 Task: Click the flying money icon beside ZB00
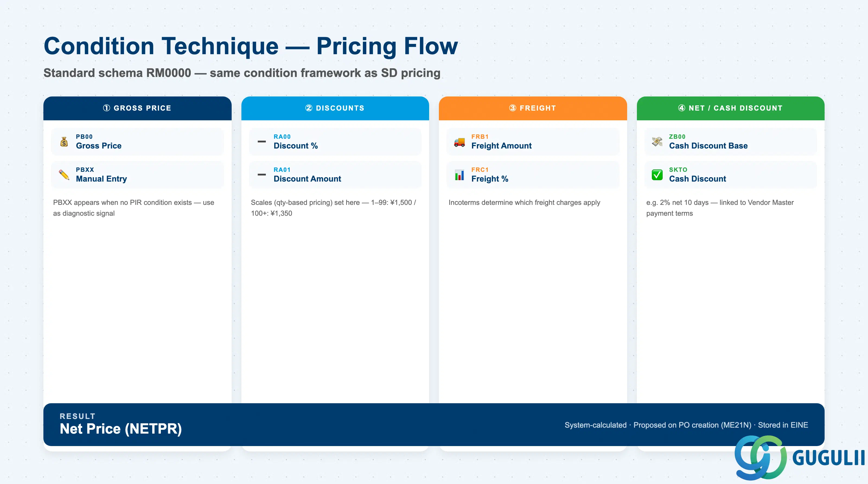tap(657, 142)
